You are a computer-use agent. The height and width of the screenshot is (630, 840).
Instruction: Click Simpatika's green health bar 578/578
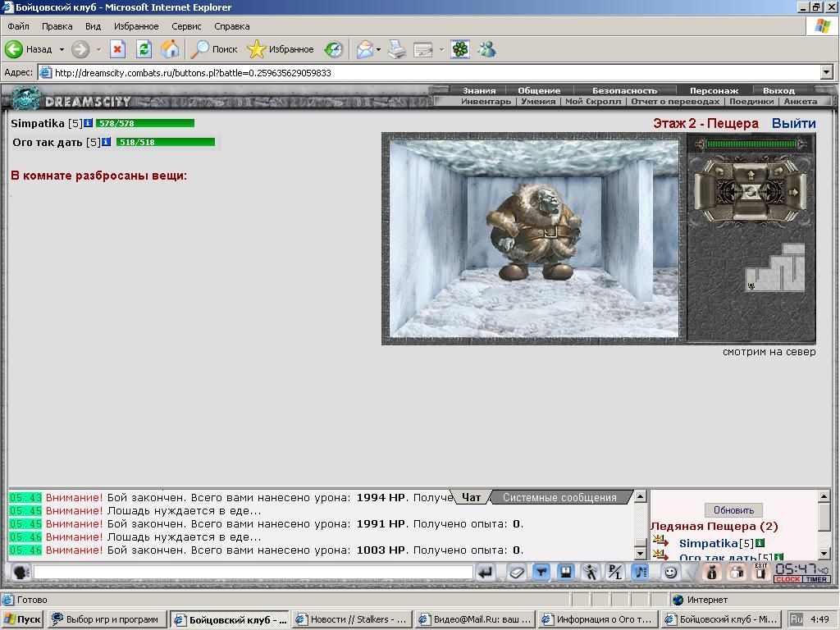click(144, 123)
